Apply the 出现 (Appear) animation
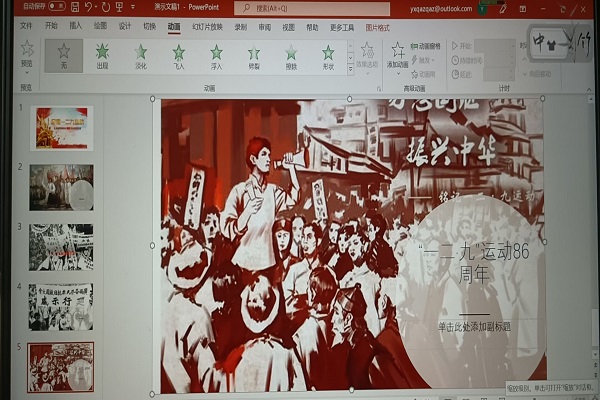This screenshot has height=400, width=600. coord(102,56)
